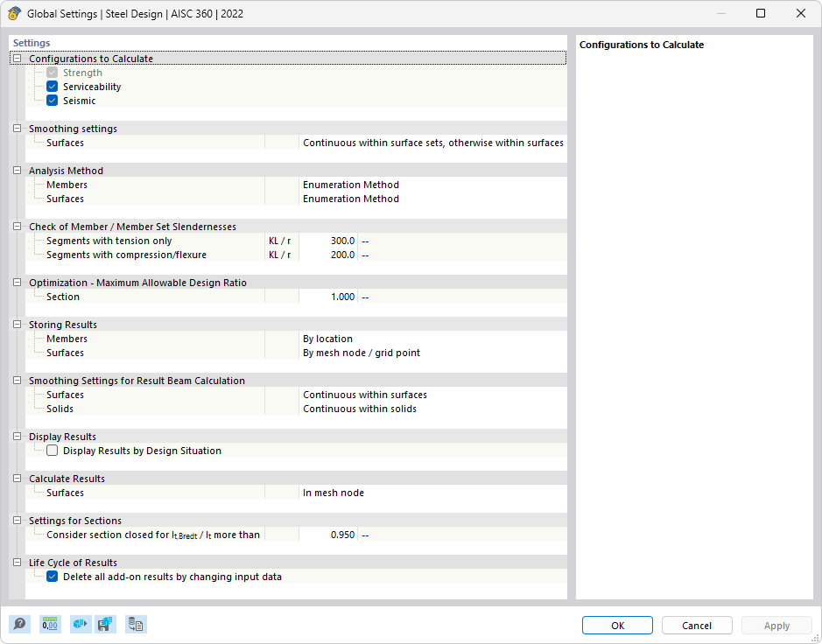The height and width of the screenshot is (644, 822).
Task: Disable the Serviceability configuration
Action: coord(52,87)
